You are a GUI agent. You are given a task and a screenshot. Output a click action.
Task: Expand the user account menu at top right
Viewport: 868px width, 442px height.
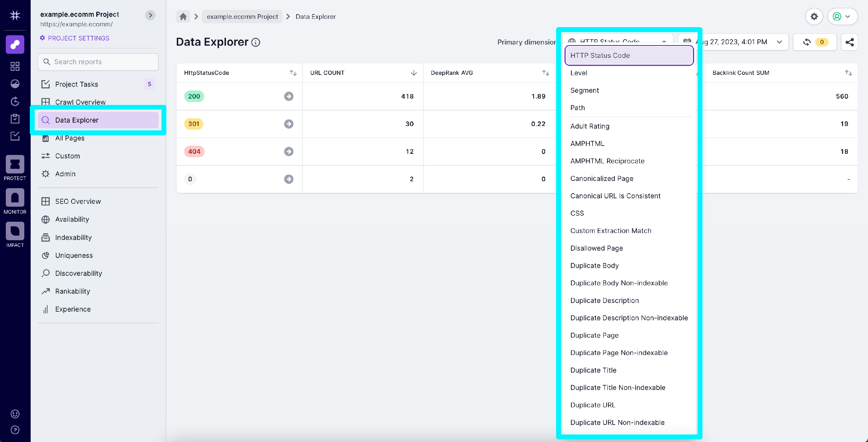click(x=842, y=16)
